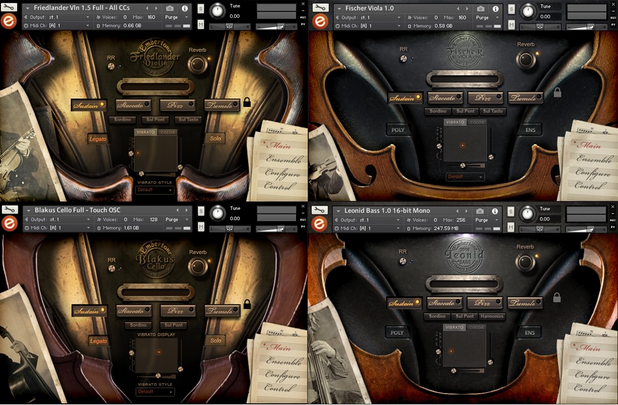Screen dimensions: 618x405
Task: Click POLY button on Fischer Viola
Action: coord(398,130)
